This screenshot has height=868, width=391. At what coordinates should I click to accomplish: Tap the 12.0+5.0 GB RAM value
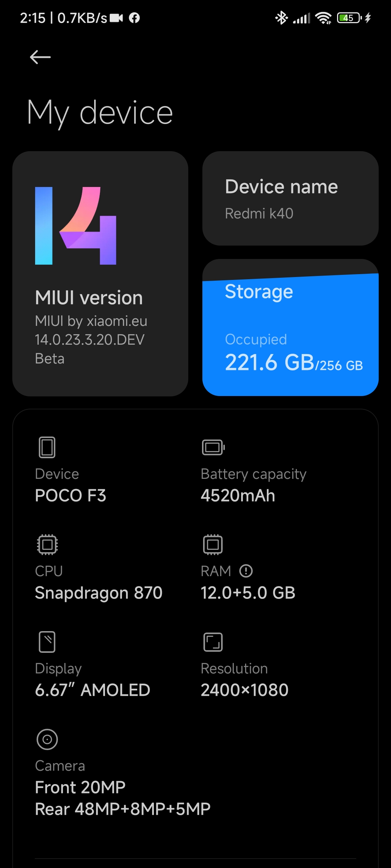(248, 593)
